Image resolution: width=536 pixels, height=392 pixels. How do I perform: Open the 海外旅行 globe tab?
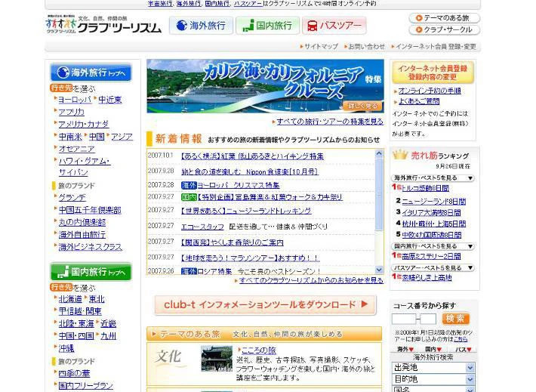click(201, 26)
